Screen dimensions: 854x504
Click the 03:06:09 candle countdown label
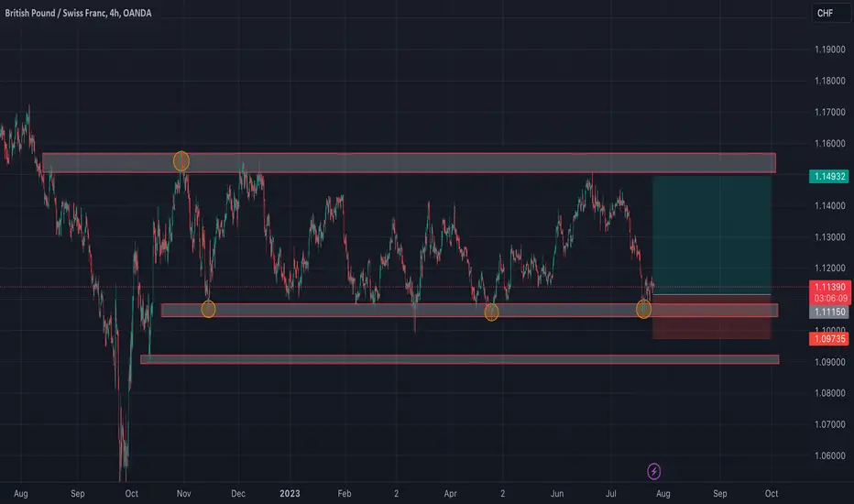pyautogui.click(x=829, y=298)
